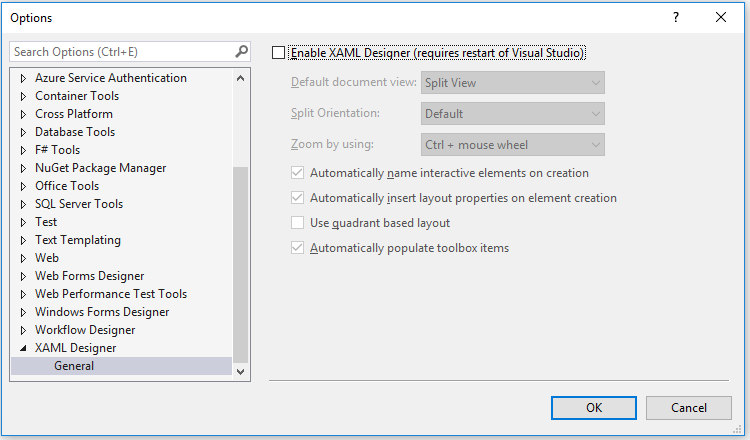Click the tree scrollbar down arrow
750x440 pixels.
click(x=240, y=371)
